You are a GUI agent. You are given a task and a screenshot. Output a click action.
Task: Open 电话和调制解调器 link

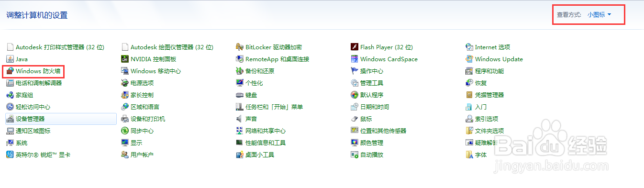(39, 83)
